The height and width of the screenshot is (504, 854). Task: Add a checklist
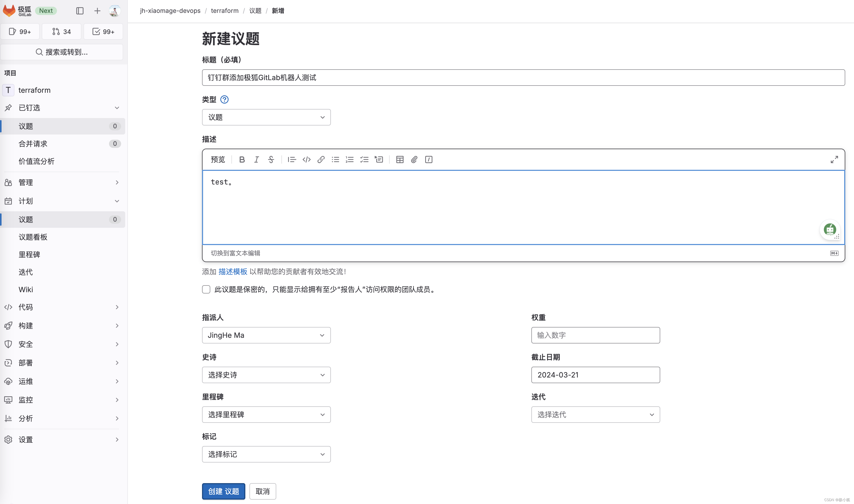coord(364,159)
